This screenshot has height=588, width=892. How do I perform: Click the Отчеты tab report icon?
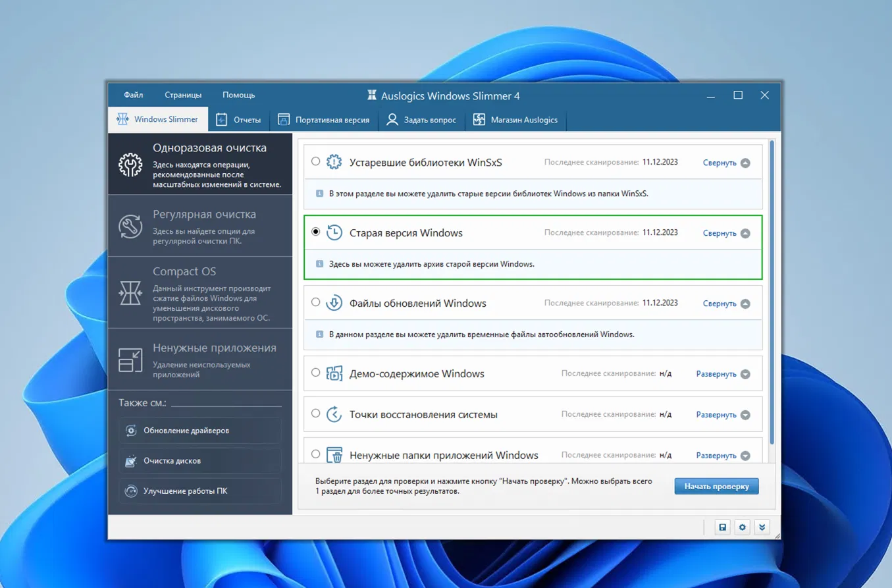point(222,120)
